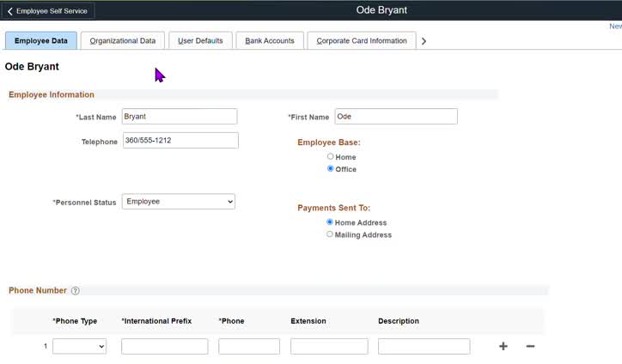Switch to Bank Accounts tab
The image size is (622, 364).
[x=270, y=41]
